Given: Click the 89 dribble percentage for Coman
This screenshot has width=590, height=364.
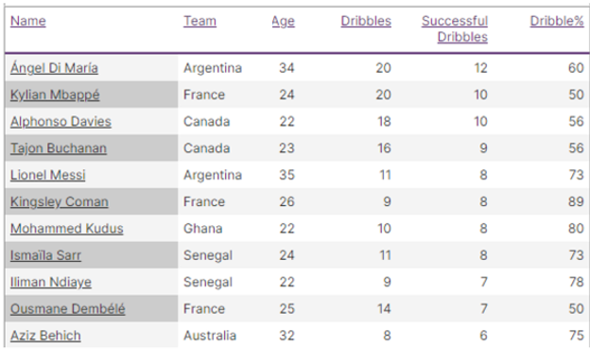Looking at the screenshot, I should pos(576,201).
